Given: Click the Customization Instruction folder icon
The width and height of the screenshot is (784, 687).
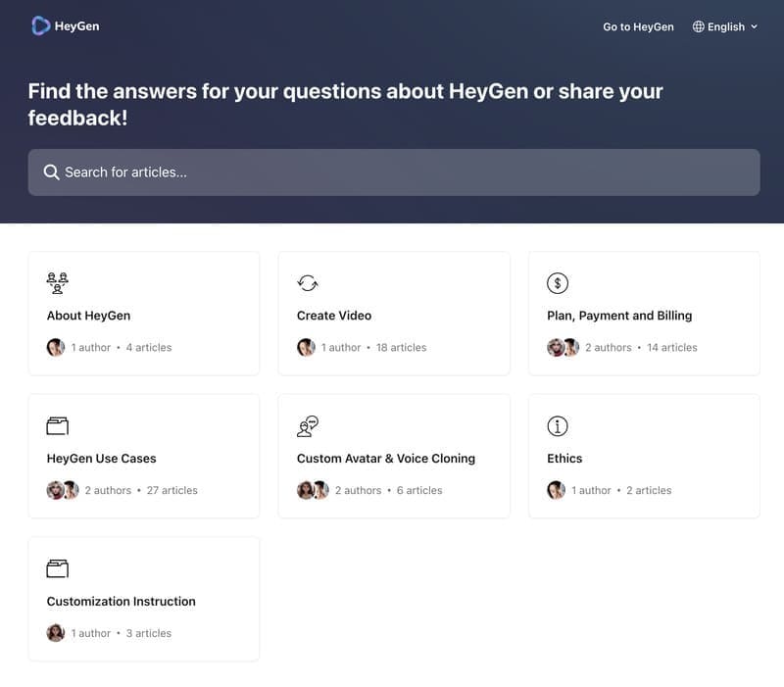Looking at the screenshot, I should [x=58, y=568].
